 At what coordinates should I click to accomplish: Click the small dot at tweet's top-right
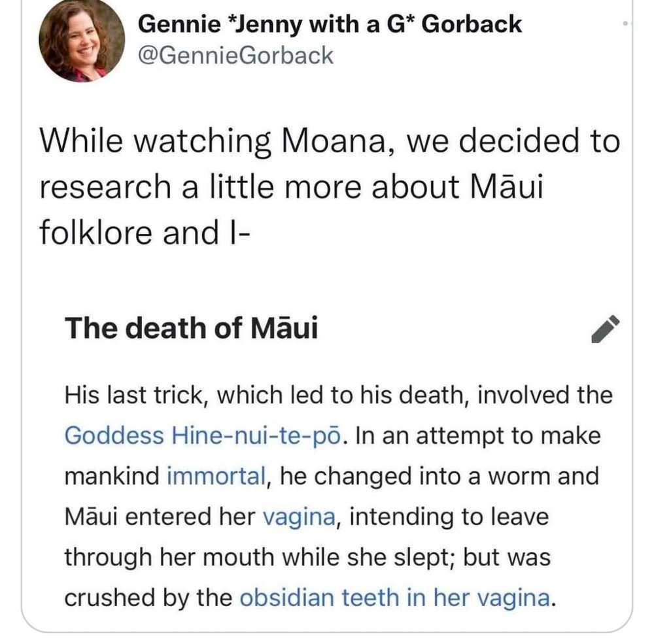pos(625,24)
